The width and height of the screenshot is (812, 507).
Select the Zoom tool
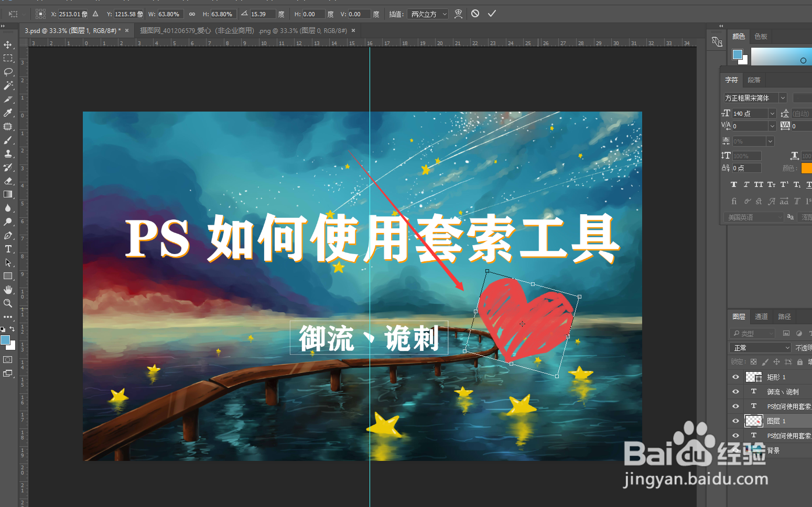(8, 303)
